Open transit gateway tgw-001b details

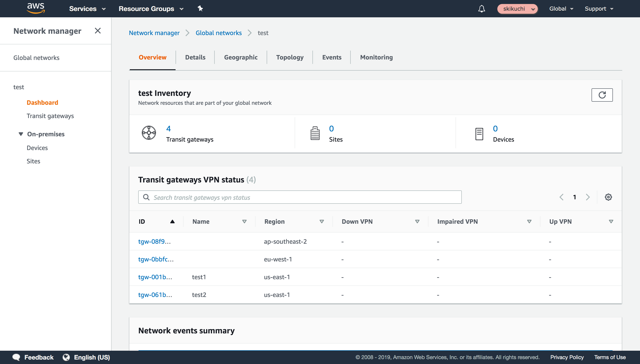(x=155, y=277)
